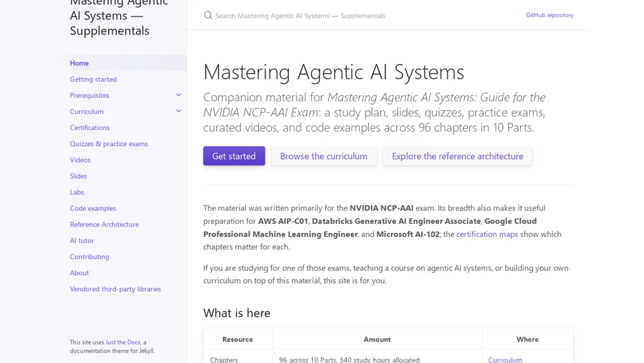Open the site title Mastering Agentic AI Systems — Supplementals
Image resolution: width=644 pixels, height=363 pixels.
(x=119, y=17)
